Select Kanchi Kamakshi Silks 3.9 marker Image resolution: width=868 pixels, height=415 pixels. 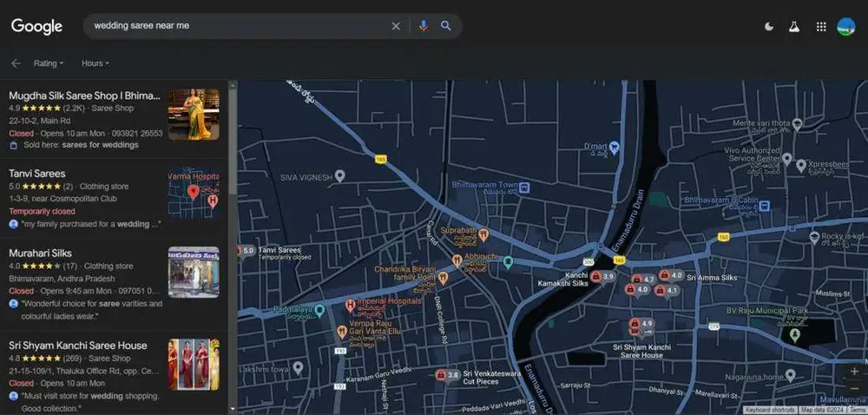tap(602, 277)
